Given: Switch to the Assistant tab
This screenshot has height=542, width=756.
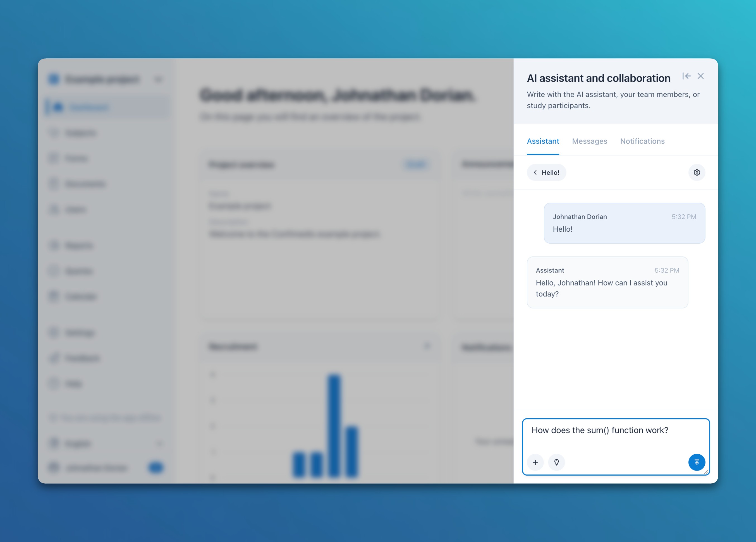Looking at the screenshot, I should coord(543,141).
